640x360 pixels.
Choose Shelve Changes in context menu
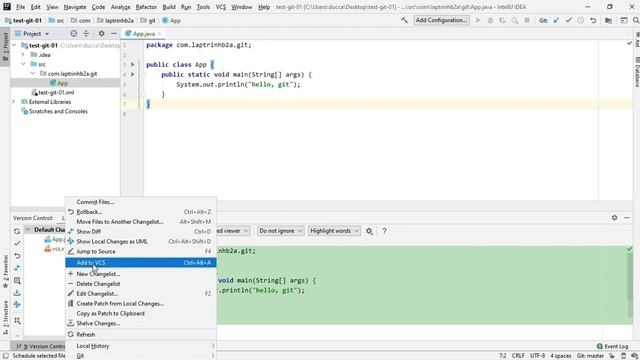(141, 323)
